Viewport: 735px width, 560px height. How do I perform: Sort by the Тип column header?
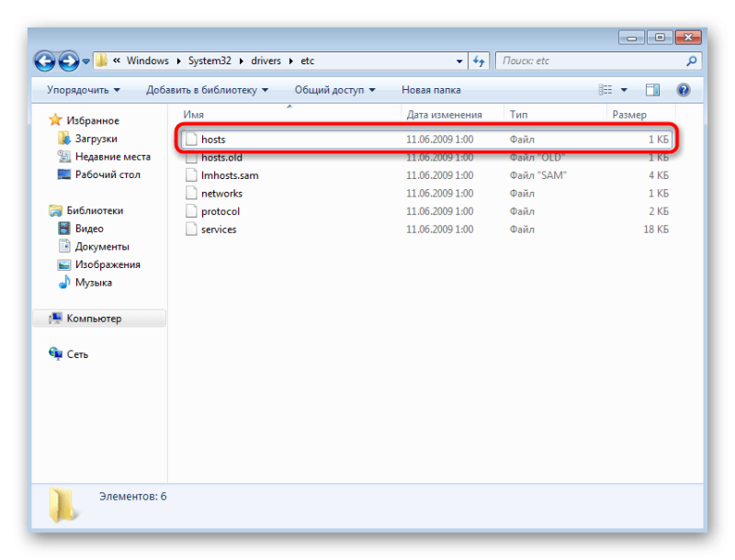tap(518, 115)
